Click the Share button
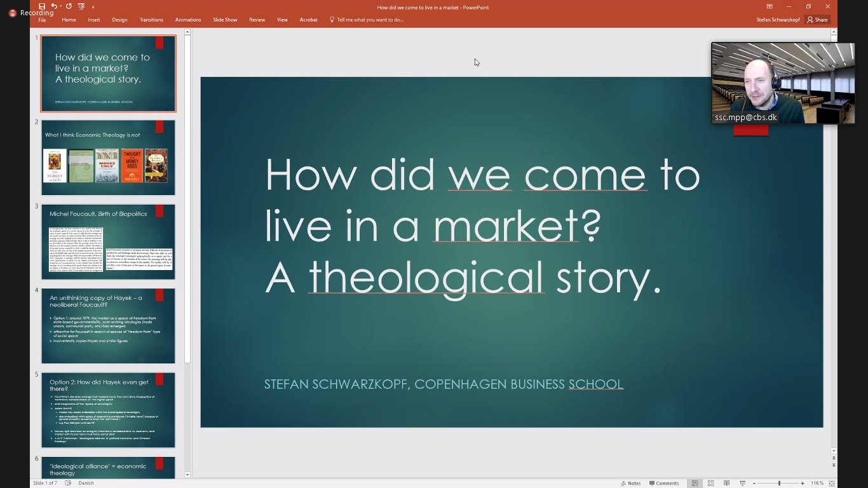Screen dimensions: 868x488 tap(817, 20)
